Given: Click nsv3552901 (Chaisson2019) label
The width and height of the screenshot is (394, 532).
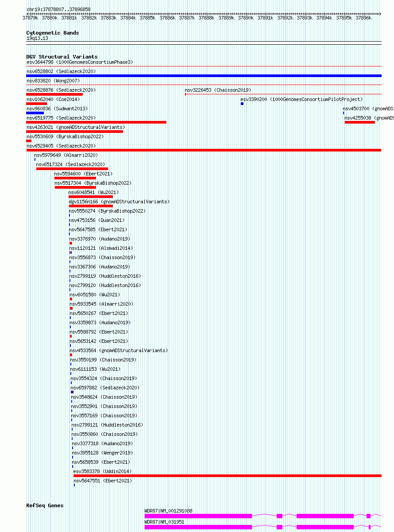Looking at the screenshot, I should (104, 407).
